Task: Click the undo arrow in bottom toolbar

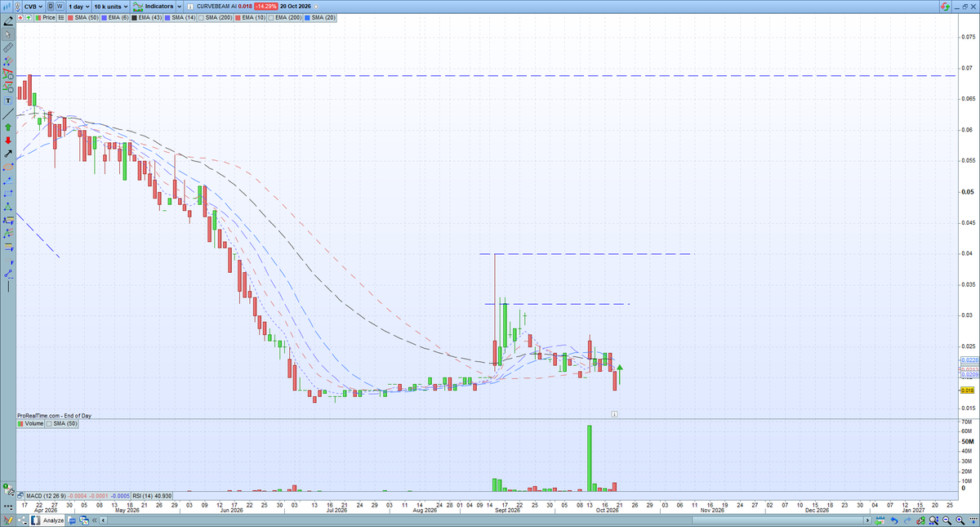Action: point(894,520)
